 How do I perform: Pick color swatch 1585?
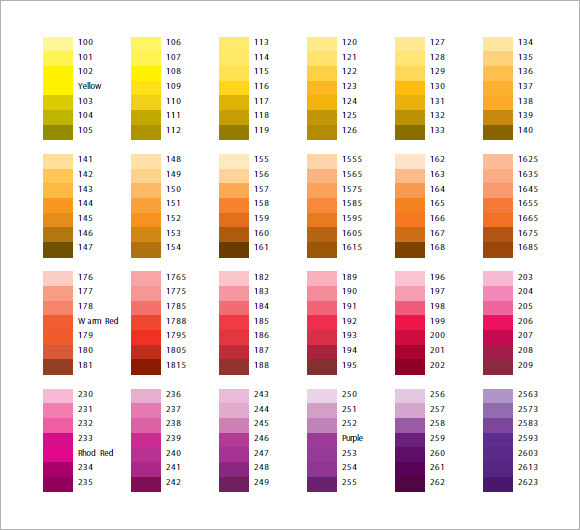[x=322, y=205]
